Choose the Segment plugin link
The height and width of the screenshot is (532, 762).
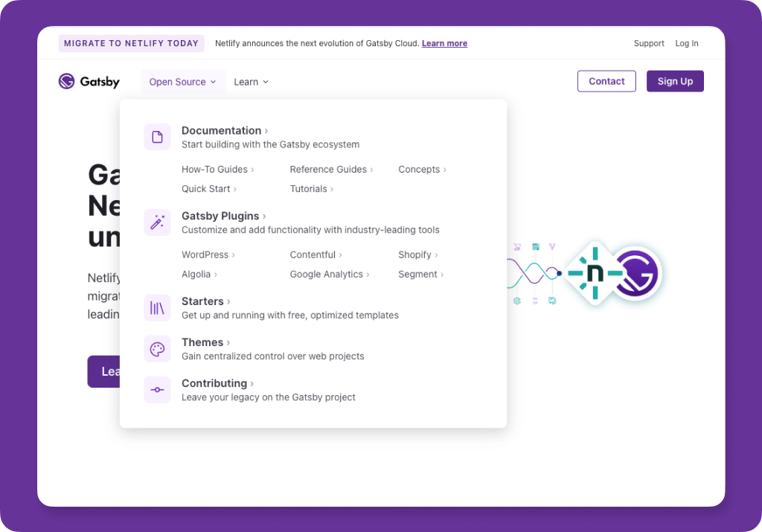[x=420, y=274]
